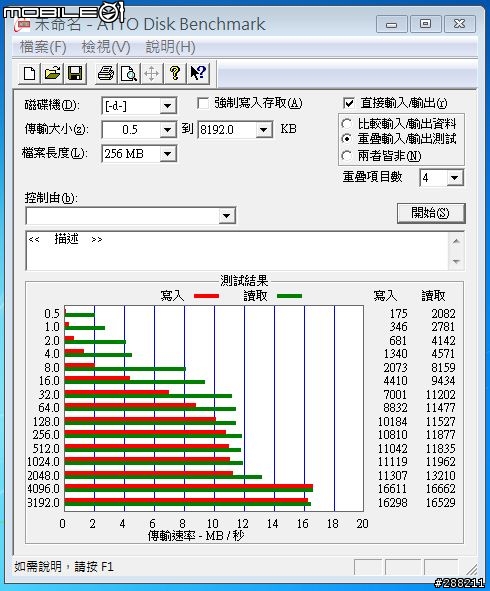Click the 開始(S) start button
Viewport: 490px width, 591px height.
(431, 213)
